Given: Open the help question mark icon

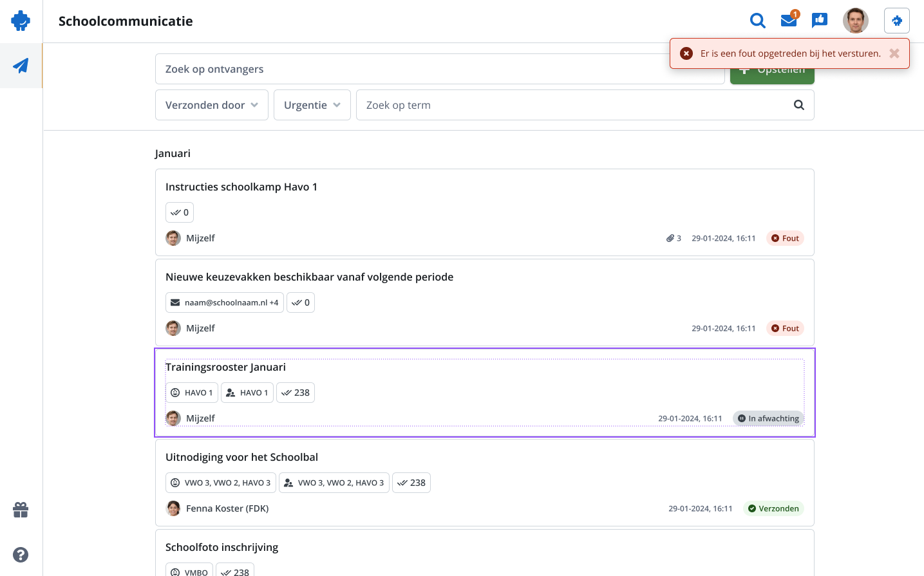Looking at the screenshot, I should [x=21, y=555].
